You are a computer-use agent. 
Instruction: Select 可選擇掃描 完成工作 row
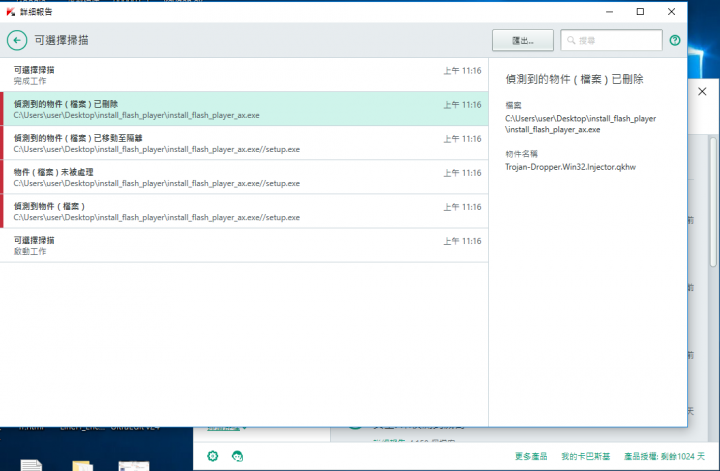[x=244, y=75]
